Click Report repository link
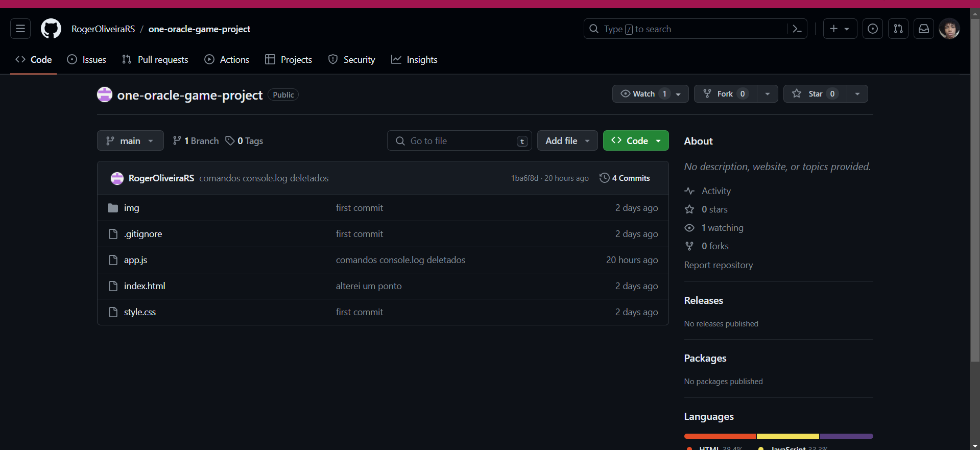980x450 pixels. click(x=719, y=265)
